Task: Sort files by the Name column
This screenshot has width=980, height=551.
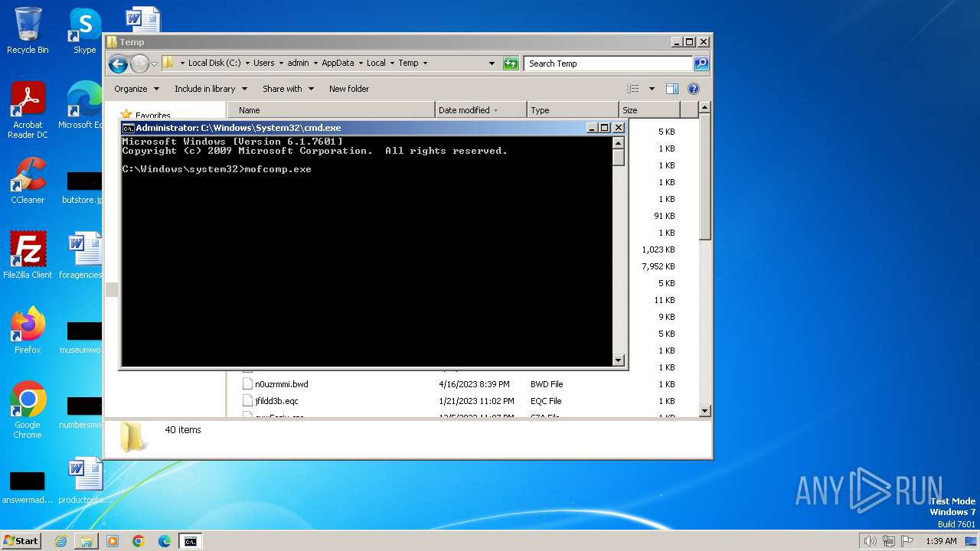Action: (331, 110)
